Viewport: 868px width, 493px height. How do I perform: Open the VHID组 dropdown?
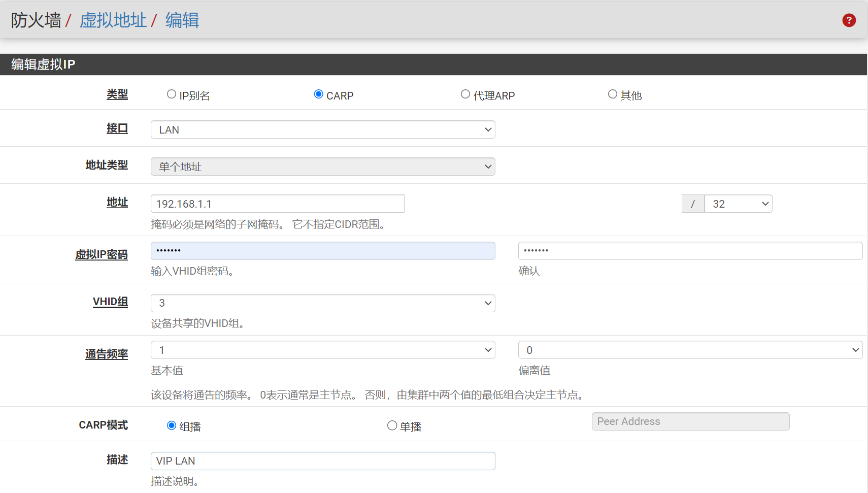(323, 303)
